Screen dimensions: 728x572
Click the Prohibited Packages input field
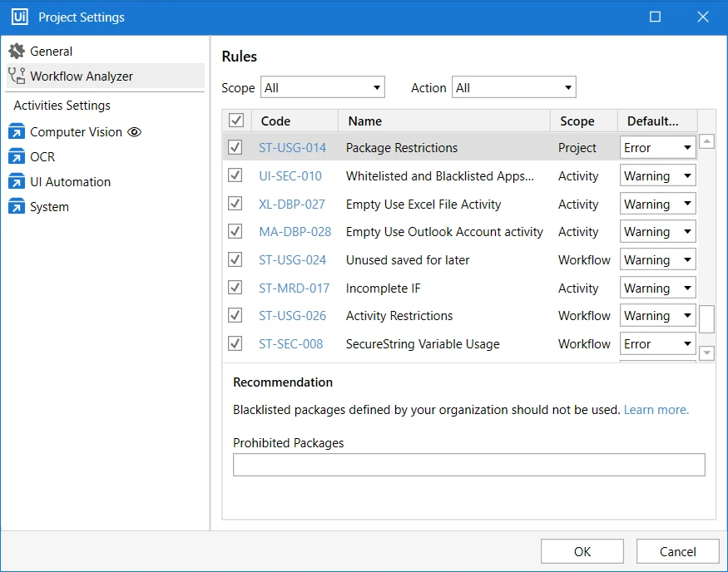coord(469,465)
